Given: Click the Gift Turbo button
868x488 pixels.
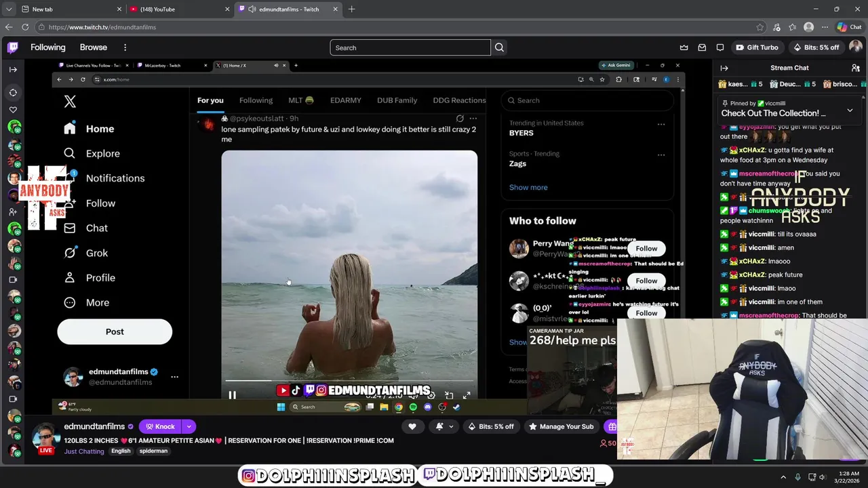Looking at the screenshot, I should [757, 47].
